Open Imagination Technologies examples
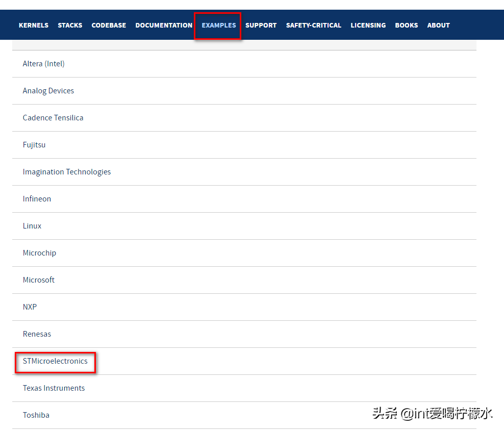Viewport: 504px width, 431px height. [244, 171]
